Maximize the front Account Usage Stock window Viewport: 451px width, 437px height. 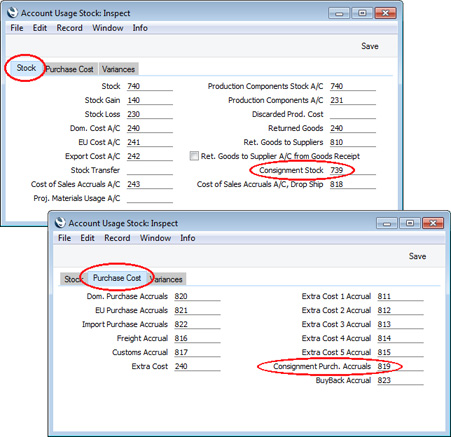[410, 223]
